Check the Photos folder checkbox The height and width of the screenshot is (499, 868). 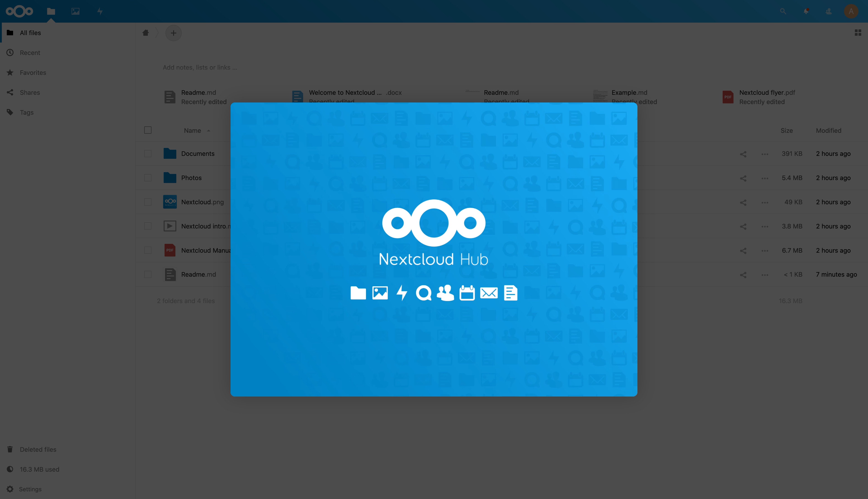[148, 178]
